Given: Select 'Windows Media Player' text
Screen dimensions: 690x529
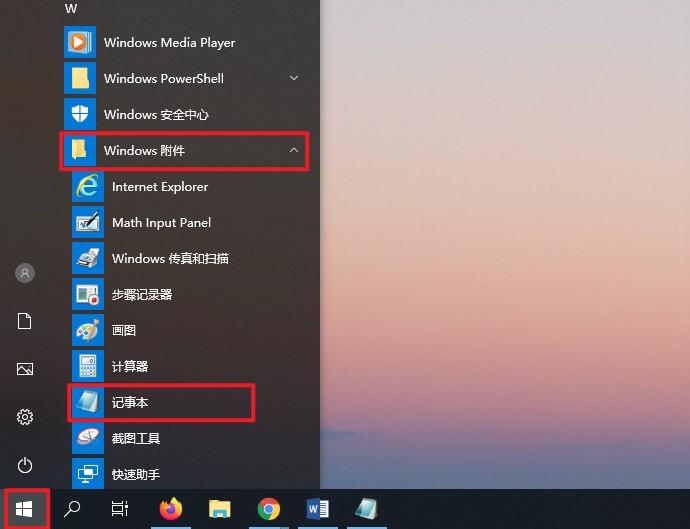Looking at the screenshot, I should [169, 43].
